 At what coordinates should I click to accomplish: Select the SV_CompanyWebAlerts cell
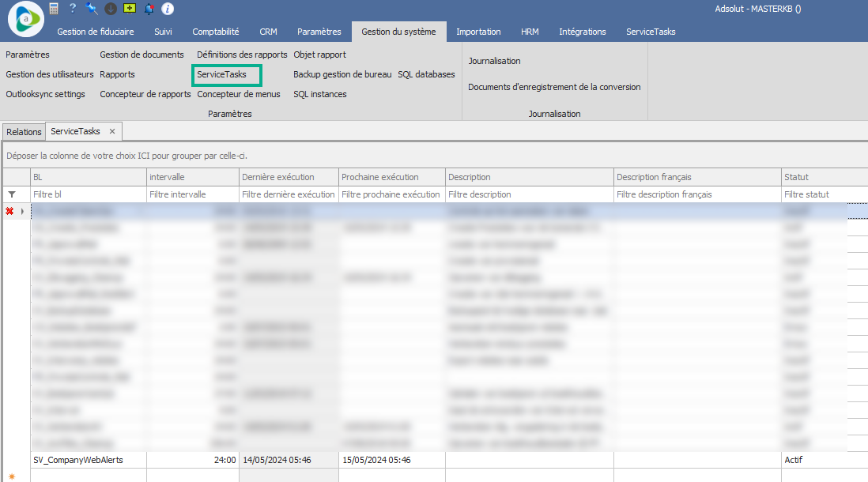pyautogui.click(x=89, y=460)
